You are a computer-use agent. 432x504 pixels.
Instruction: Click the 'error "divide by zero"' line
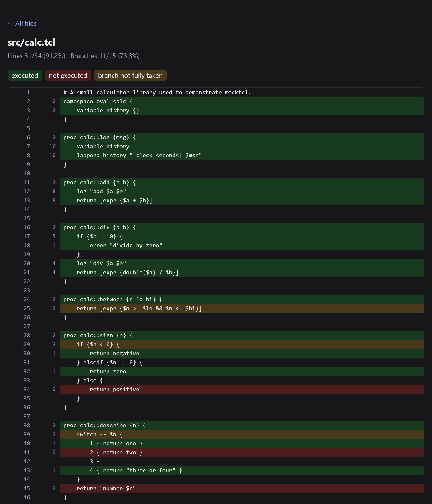pyautogui.click(x=242, y=246)
